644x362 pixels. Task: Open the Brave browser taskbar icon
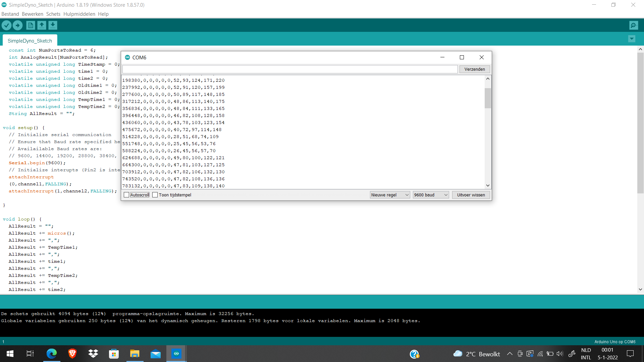coord(72,354)
